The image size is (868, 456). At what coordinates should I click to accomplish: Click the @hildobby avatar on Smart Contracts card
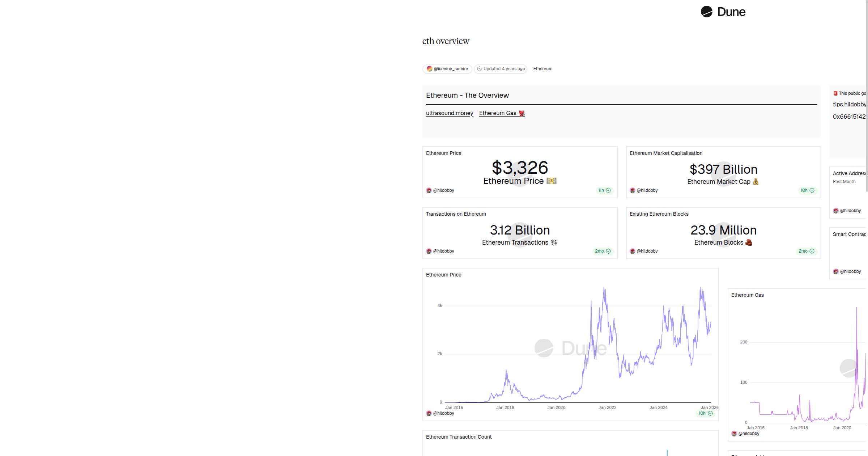pos(837,271)
